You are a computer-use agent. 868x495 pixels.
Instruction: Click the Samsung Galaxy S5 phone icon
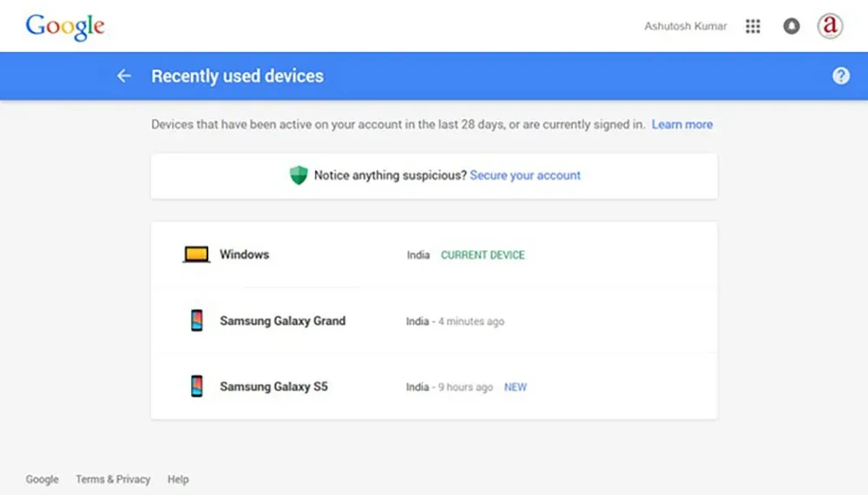coord(197,387)
